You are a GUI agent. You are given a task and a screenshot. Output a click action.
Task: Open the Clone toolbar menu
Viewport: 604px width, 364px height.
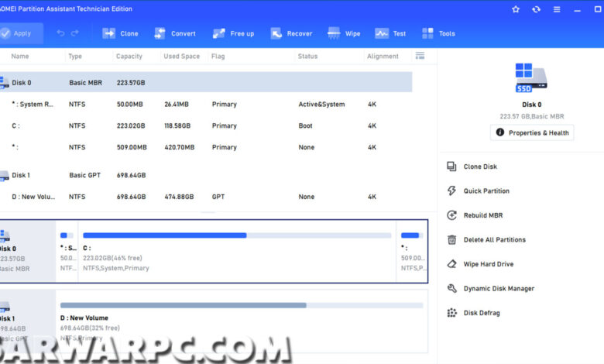121,33
